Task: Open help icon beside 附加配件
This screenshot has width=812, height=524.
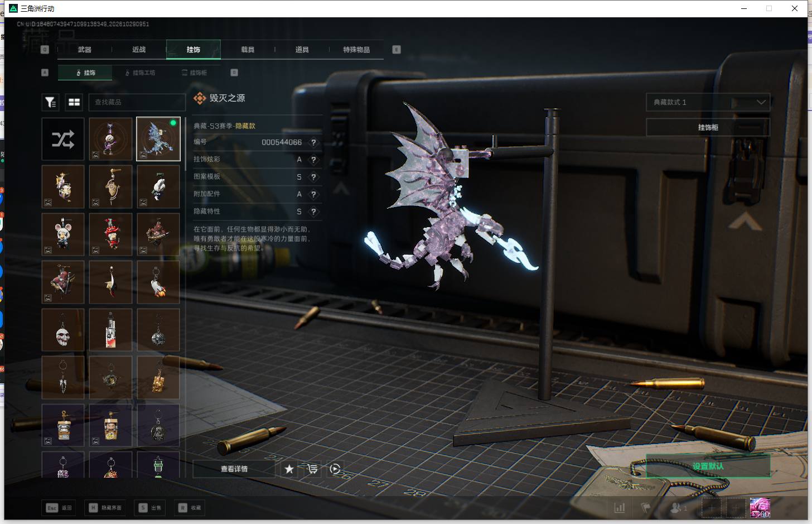Action: [x=313, y=194]
